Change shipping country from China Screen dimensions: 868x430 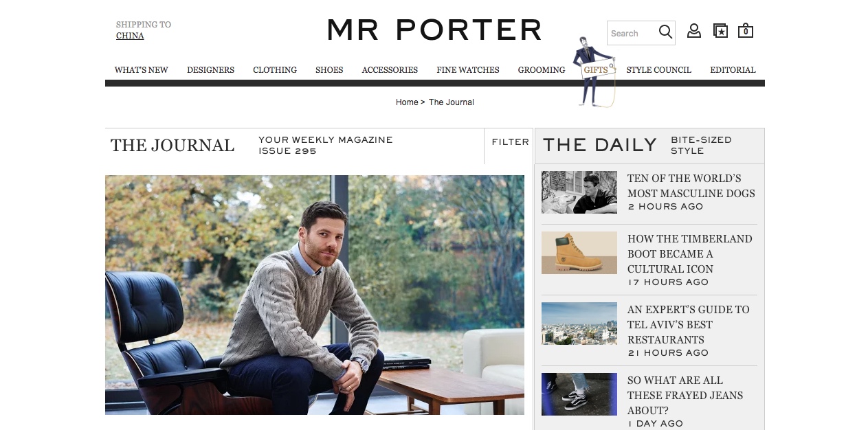130,36
